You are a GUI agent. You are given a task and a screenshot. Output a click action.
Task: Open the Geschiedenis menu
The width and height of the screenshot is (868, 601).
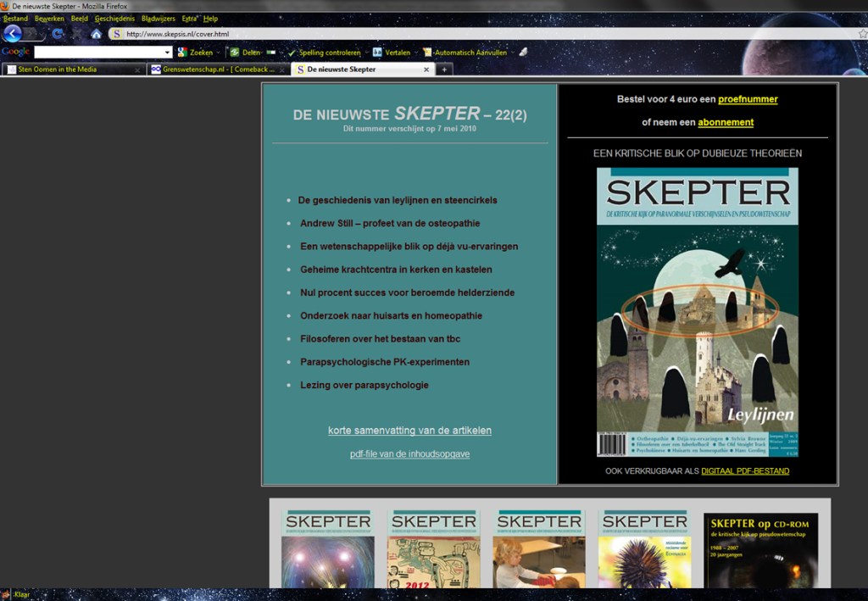coord(114,19)
